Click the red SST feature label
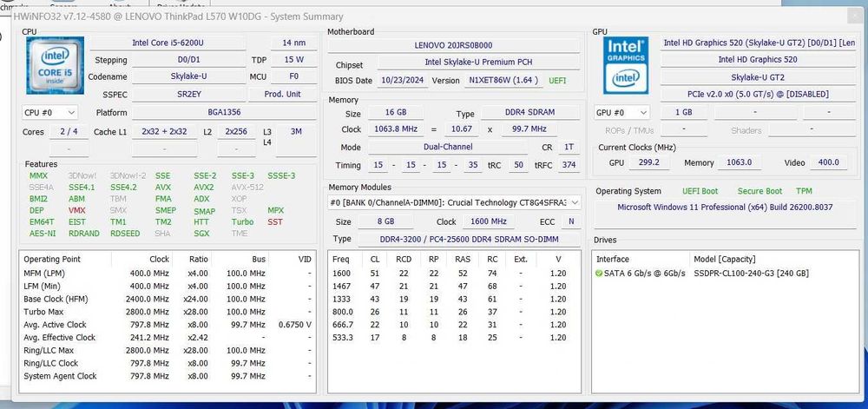Viewport: 868px width, 409px height. point(275,222)
